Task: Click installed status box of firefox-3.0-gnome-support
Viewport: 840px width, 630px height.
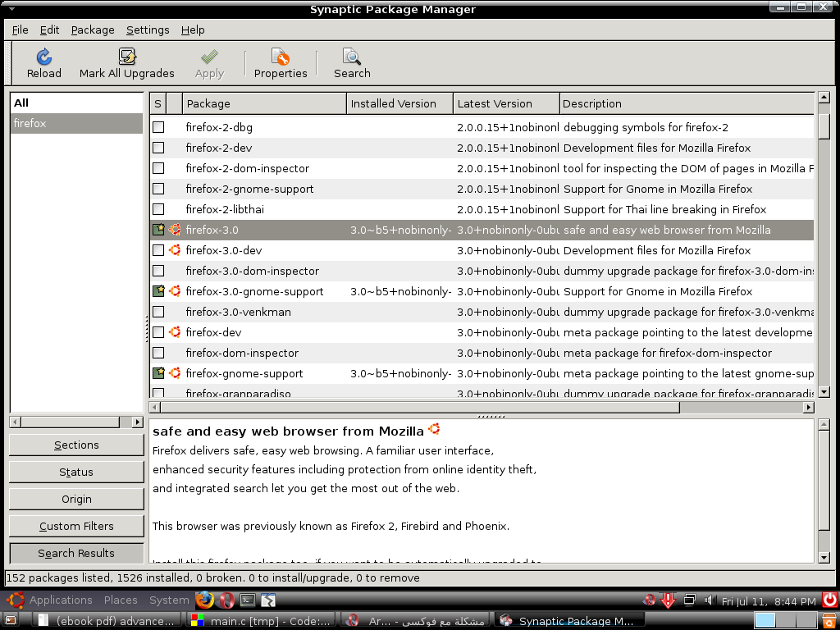Action: 158,291
